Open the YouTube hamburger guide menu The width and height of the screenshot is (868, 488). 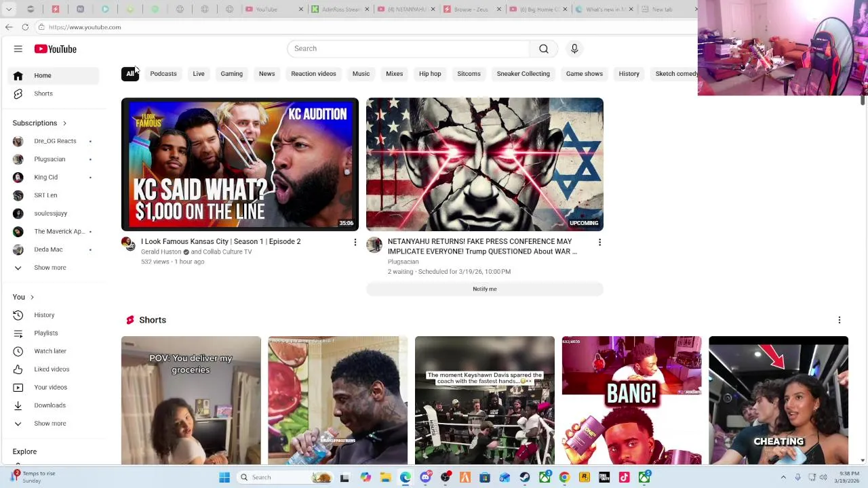point(18,49)
